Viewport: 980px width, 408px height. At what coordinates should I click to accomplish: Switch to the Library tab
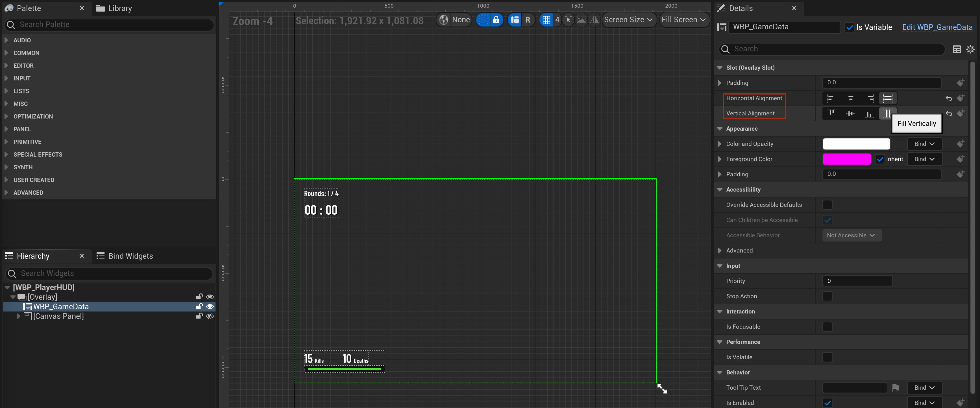114,8
